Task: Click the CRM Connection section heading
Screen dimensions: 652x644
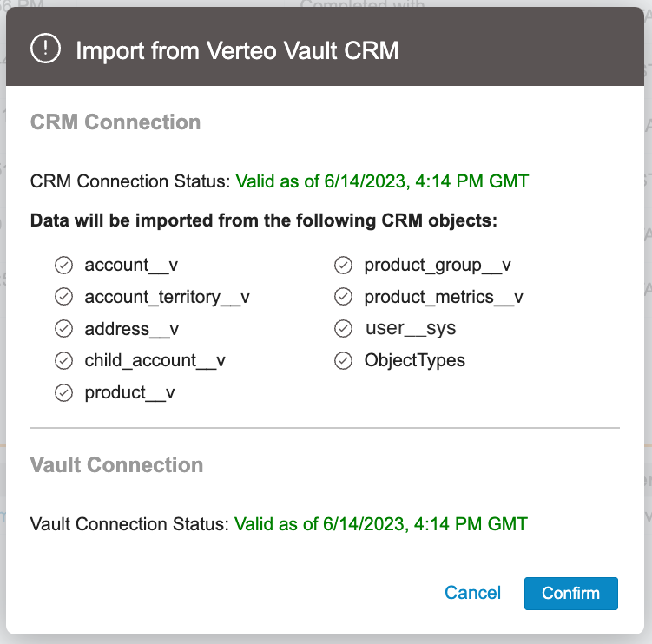Action: 115,122
